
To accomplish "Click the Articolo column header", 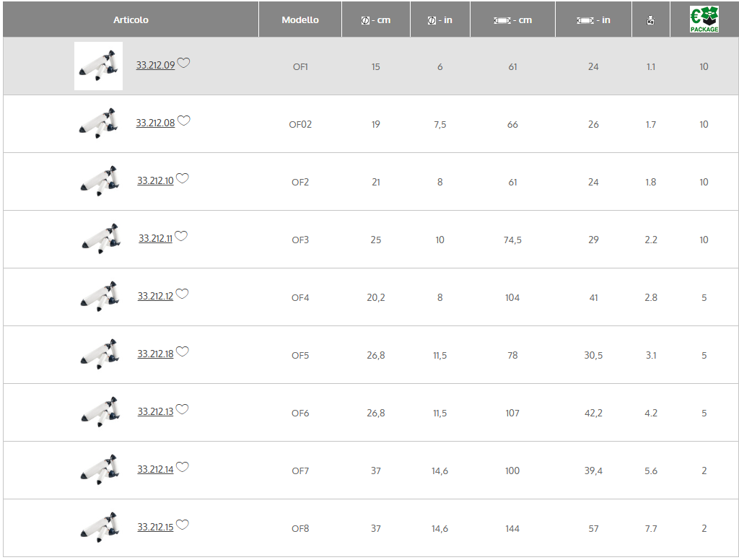I will point(131,19).
